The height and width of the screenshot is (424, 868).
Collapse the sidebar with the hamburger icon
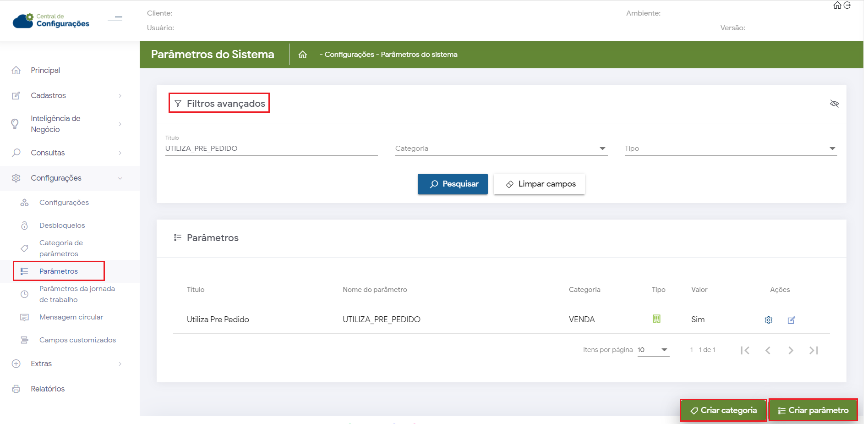115,21
